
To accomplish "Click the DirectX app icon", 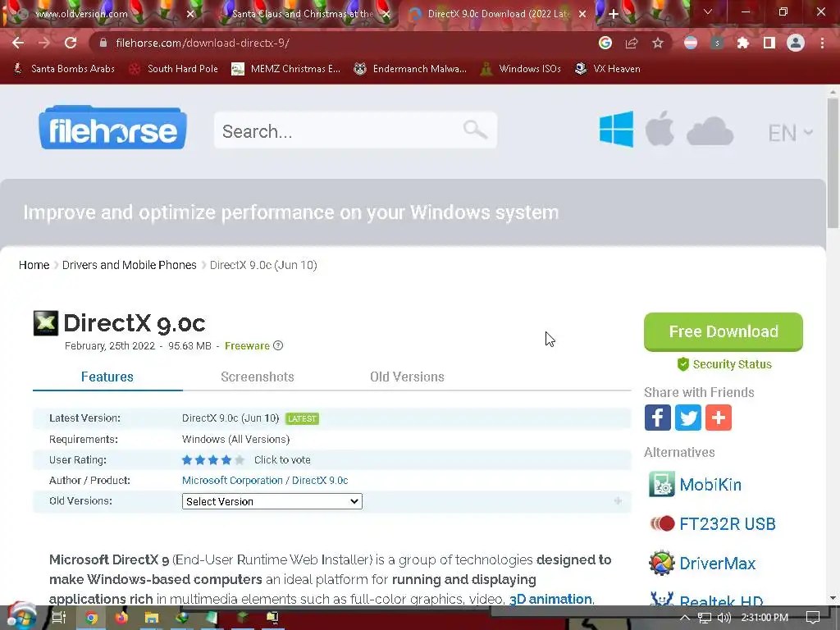I will (46, 323).
